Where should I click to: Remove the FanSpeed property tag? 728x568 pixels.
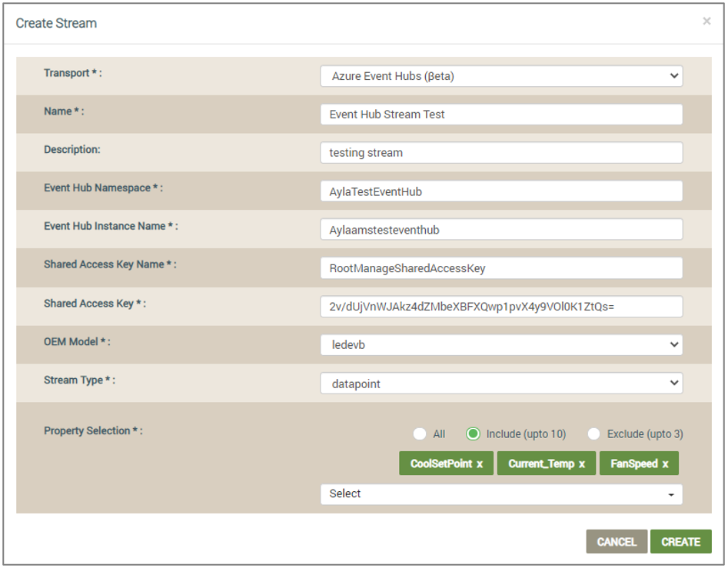[665, 463]
